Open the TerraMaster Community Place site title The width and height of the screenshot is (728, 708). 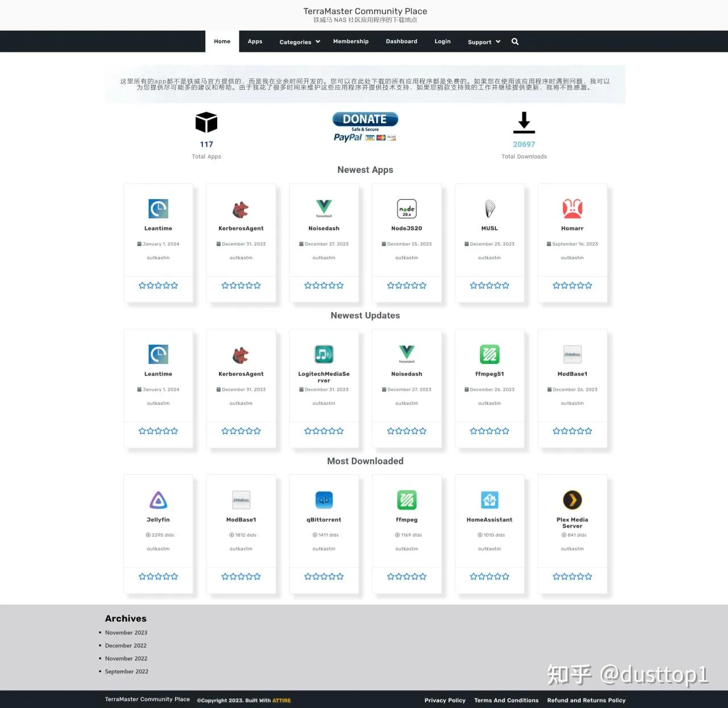point(365,11)
